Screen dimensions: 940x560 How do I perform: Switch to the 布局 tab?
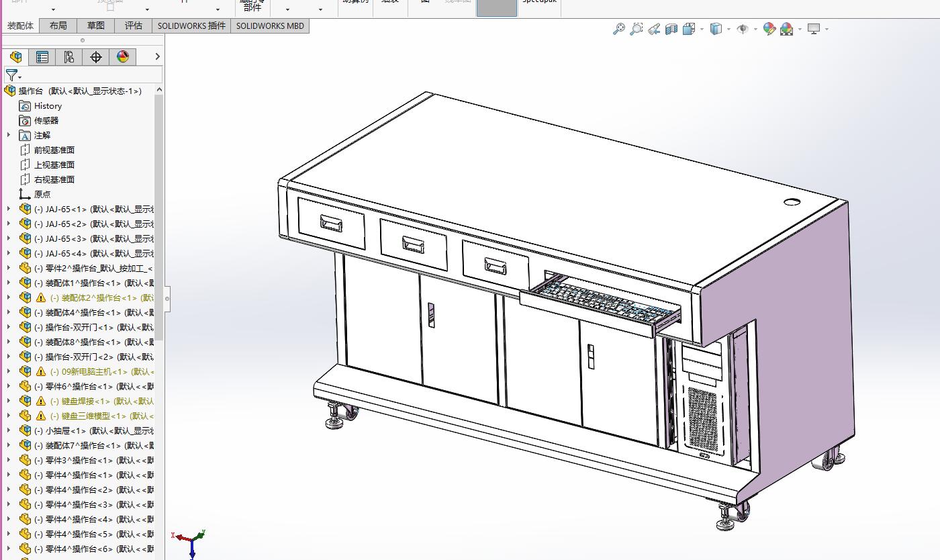click(x=58, y=26)
